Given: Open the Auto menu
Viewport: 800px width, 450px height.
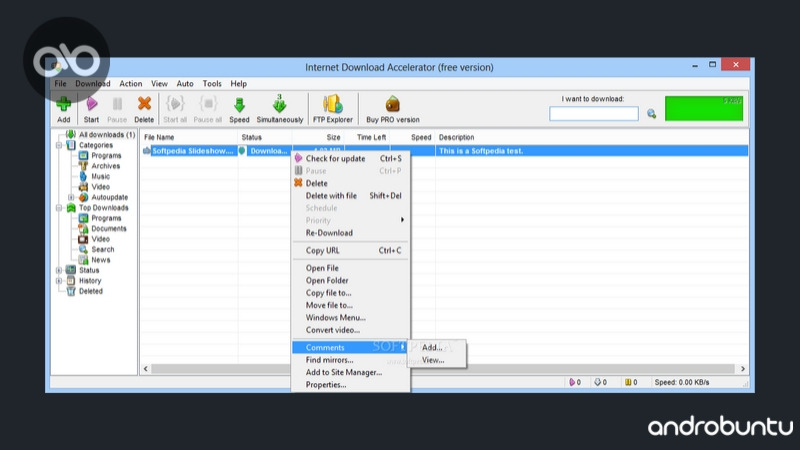Looking at the screenshot, I should (185, 83).
